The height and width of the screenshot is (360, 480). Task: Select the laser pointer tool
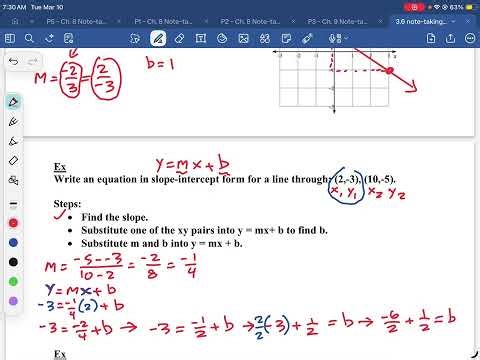coord(307,38)
